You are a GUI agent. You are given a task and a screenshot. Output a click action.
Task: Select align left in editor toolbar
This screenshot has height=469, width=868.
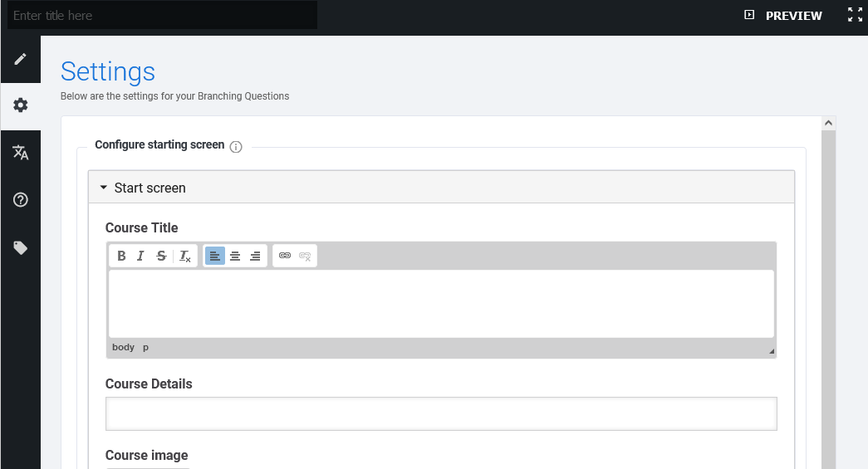tap(215, 256)
